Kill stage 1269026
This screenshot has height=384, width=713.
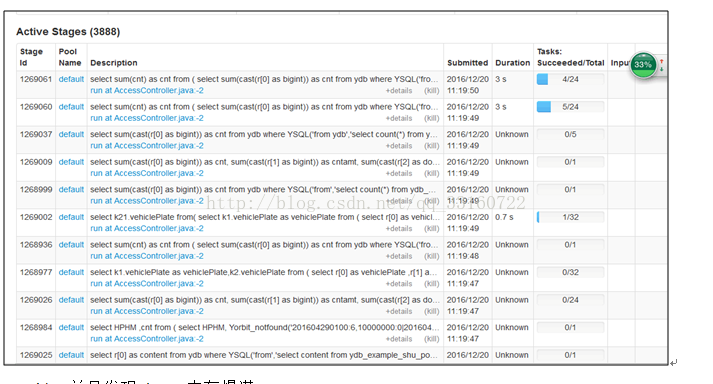(x=432, y=311)
